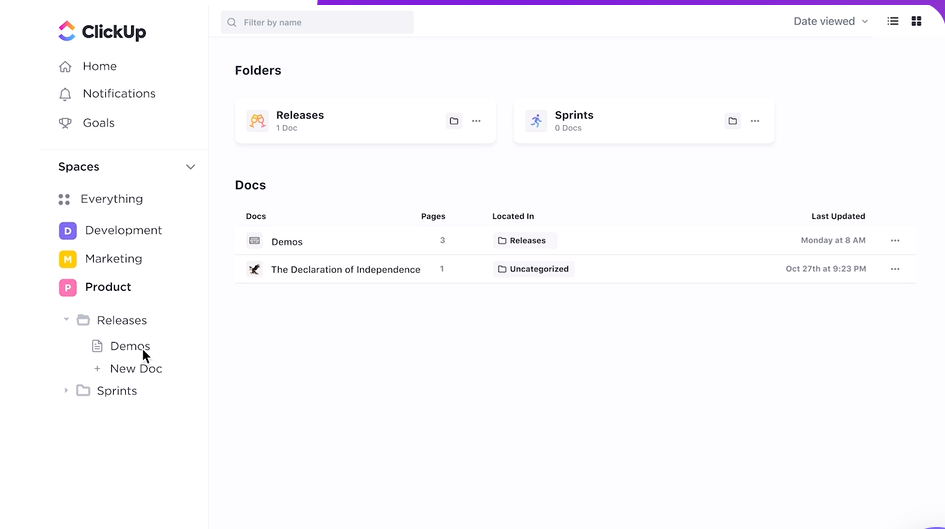The height and width of the screenshot is (529, 945).
Task: Click the Everything four-dot icon
Action: (x=64, y=199)
